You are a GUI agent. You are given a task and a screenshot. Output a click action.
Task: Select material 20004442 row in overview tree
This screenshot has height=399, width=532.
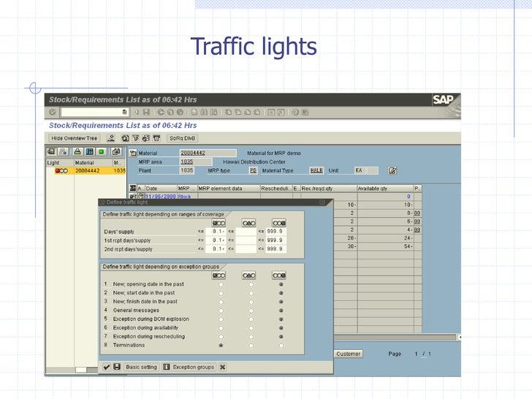(86, 171)
